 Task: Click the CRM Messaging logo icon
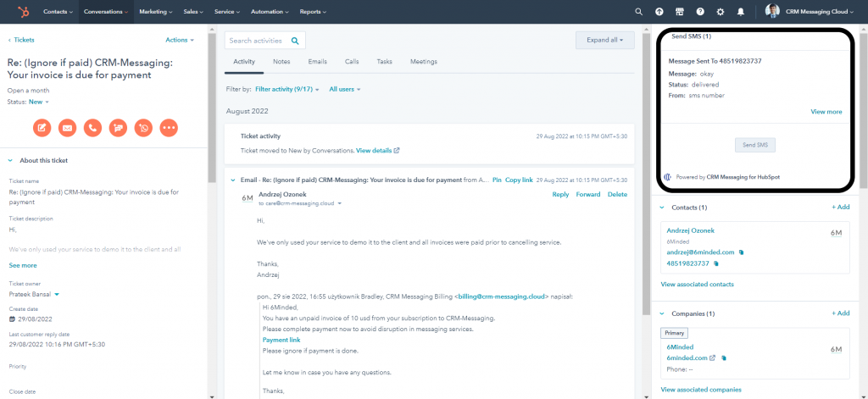(x=668, y=178)
